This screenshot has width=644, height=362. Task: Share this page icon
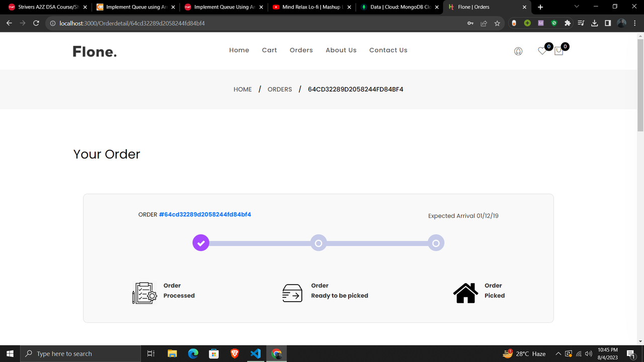[484, 23]
